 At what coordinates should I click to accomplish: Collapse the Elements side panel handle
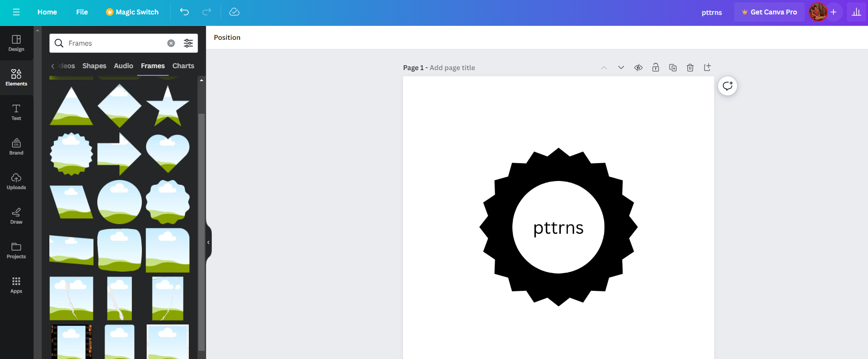[x=208, y=242]
